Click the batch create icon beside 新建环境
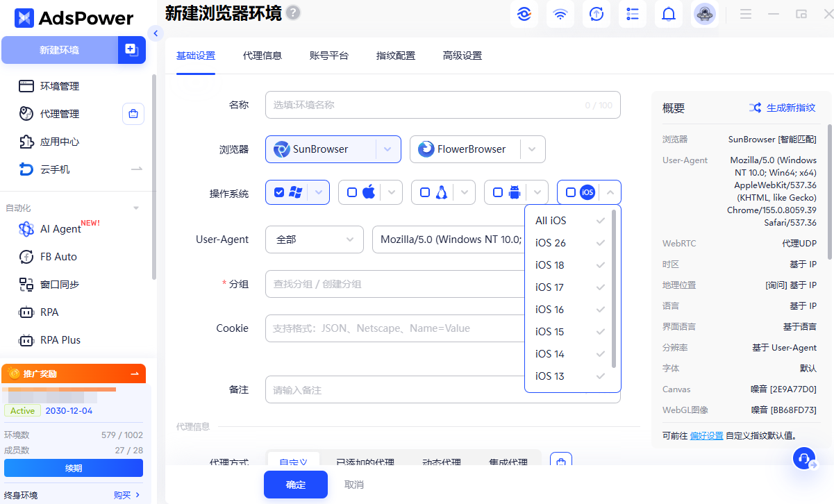The width and height of the screenshot is (834, 504). pyautogui.click(x=131, y=49)
